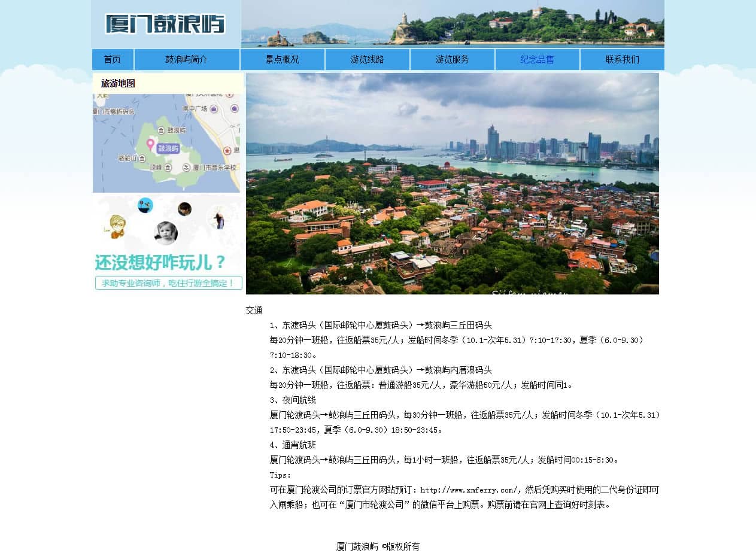Click 联系我们 in the navigation bar
This screenshot has width=756, height=556.
622,60
